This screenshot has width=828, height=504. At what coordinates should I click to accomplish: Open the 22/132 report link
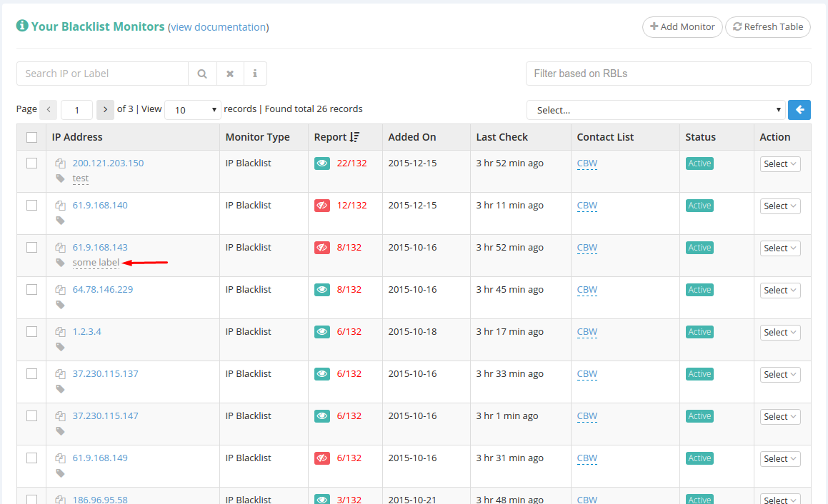tap(351, 163)
